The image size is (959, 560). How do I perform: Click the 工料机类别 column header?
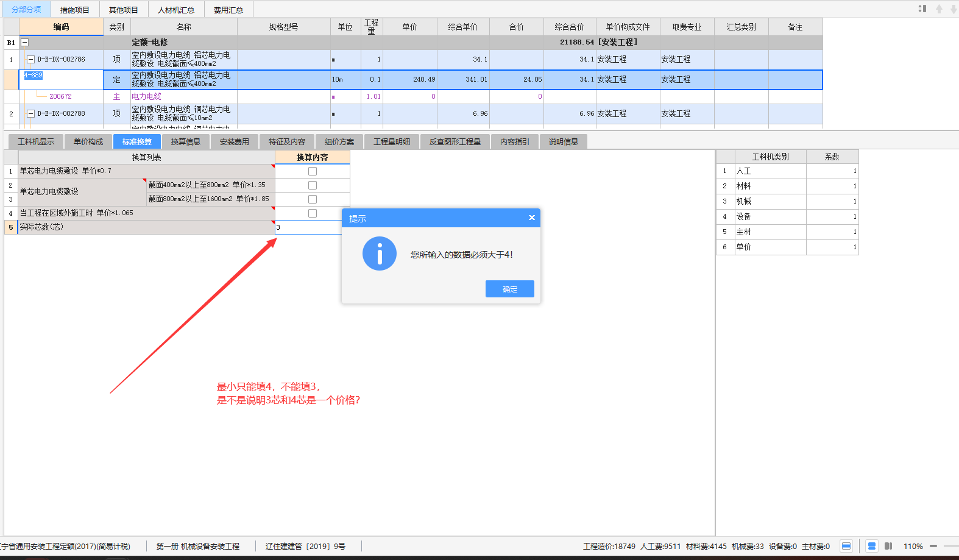pyautogui.click(x=771, y=157)
